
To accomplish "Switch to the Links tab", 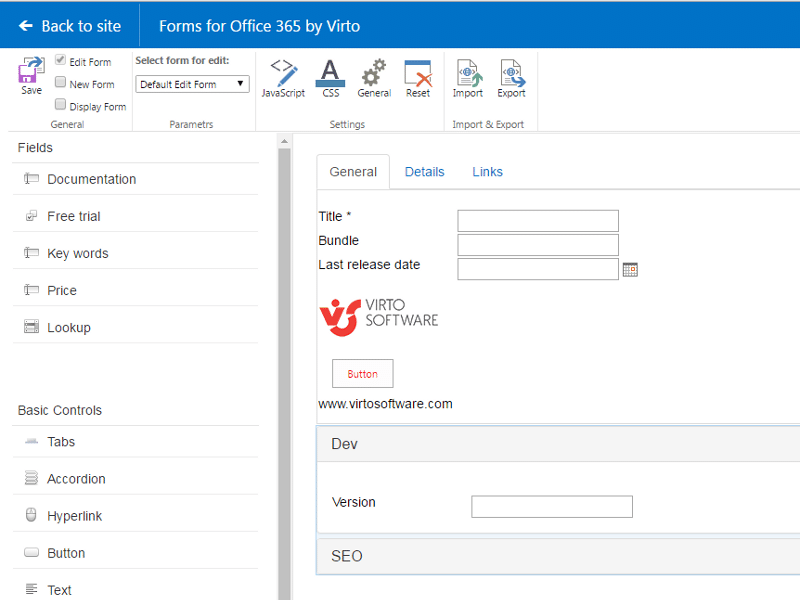I will pos(487,172).
